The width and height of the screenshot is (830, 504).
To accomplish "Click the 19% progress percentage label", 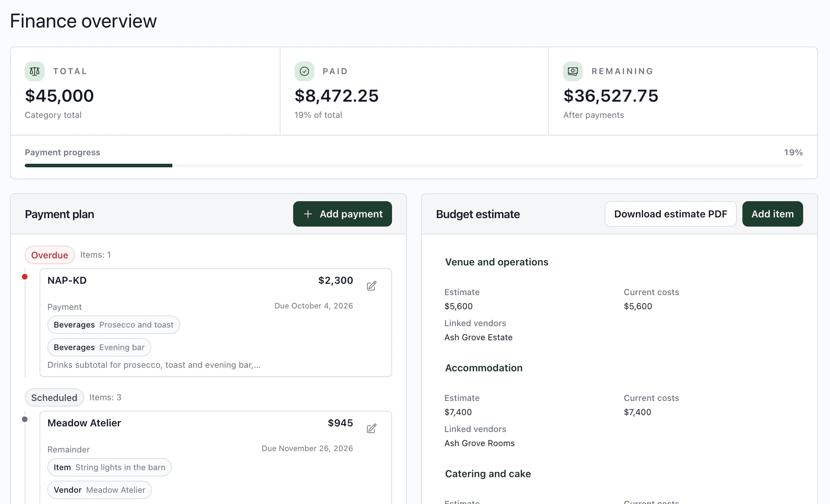I will pos(793,152).
